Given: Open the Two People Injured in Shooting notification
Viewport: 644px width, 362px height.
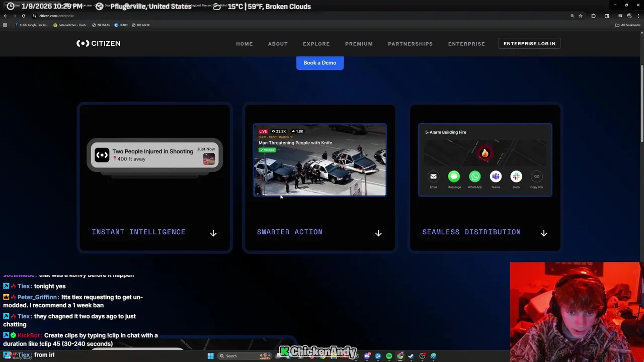Looking at the screenshot, I should pos(155,155).
